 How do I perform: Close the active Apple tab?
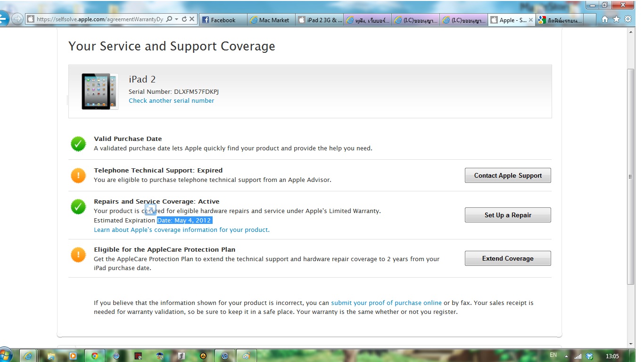pyautogui.click(x=531, y=20)
